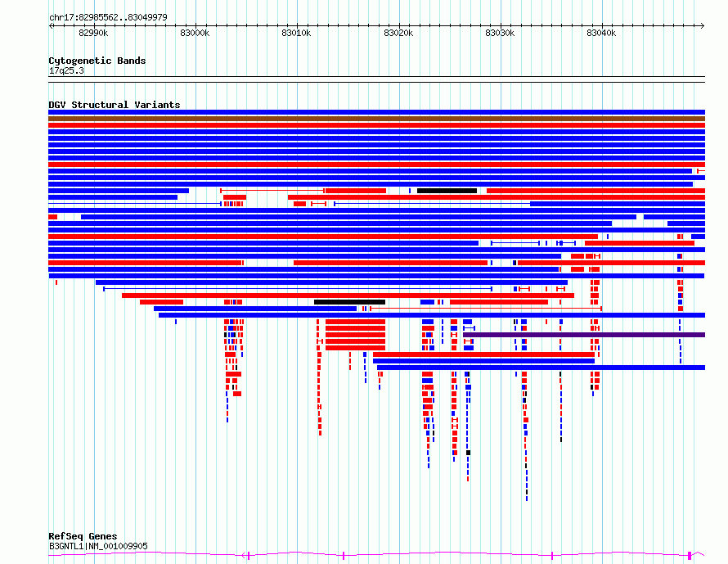Select the black variant bar between 83020k and 83030k

[447, 191]
